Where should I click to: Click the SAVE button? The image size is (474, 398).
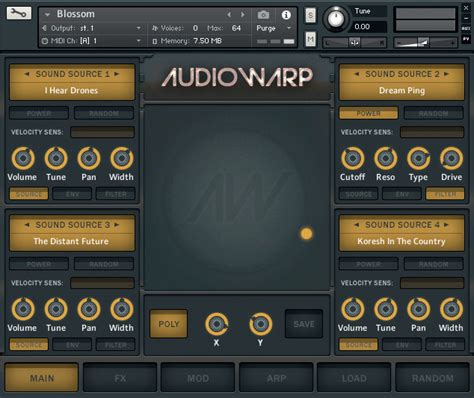(x=304, y=324)
